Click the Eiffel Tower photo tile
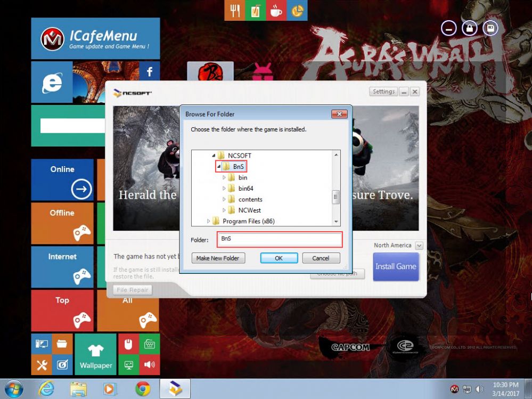Viewport: 532px width, 399px height. coord(106,82)
